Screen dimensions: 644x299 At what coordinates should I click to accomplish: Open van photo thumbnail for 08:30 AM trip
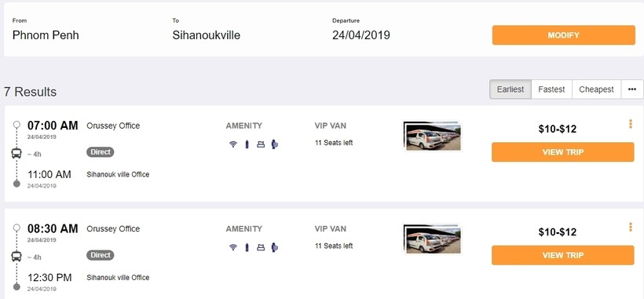click(432, 239)
